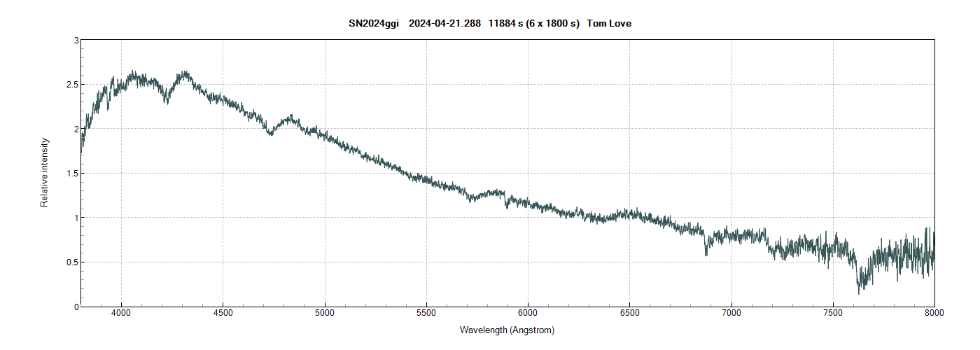
Task: Click the observer name Tom Love
Action: click(x=609, y=24)
